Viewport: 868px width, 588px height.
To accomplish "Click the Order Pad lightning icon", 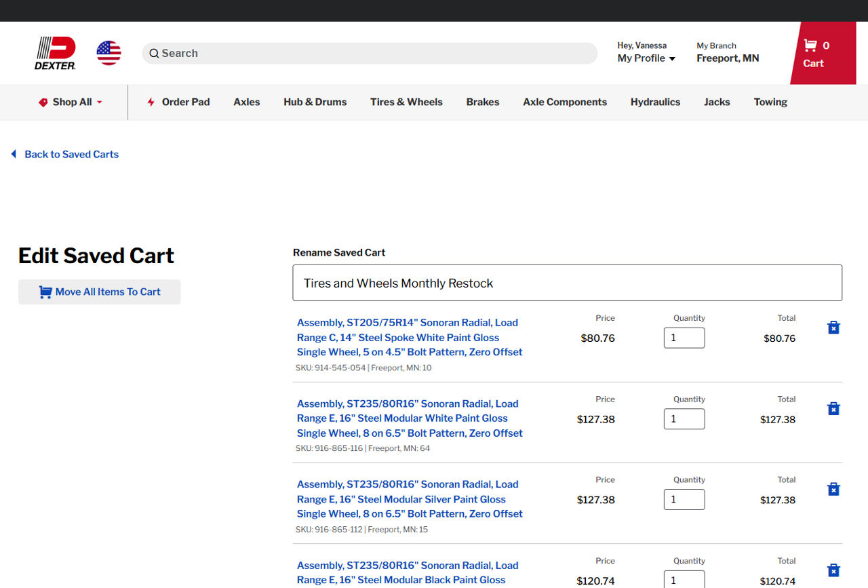I will click(x=151, y=102).
